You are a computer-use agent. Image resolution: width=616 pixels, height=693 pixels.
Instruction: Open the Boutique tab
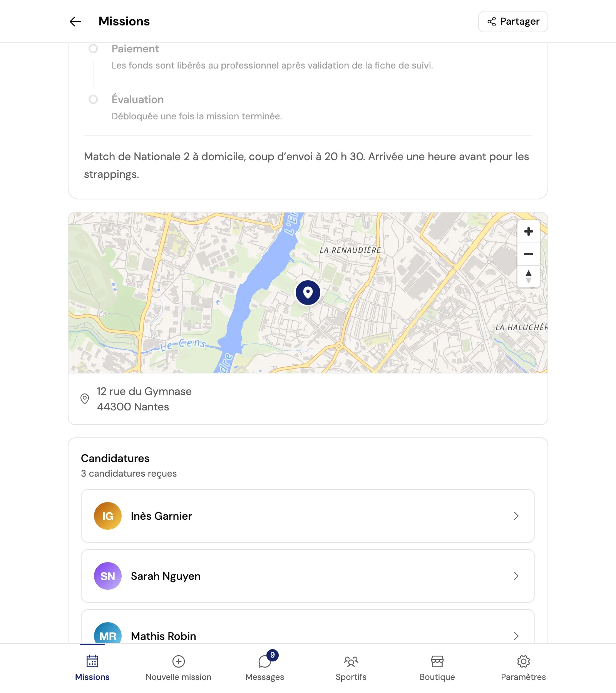click(437, 668)
